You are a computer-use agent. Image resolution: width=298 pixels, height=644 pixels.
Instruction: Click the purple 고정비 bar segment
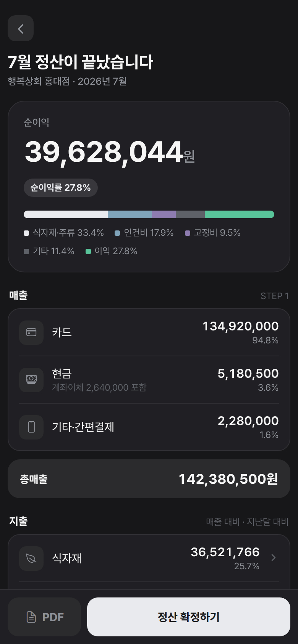[x=164, y=214]
